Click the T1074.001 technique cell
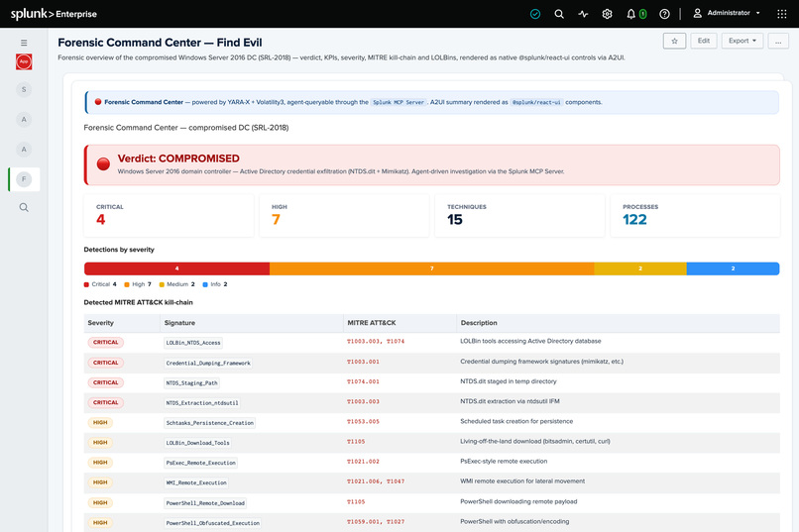 [x=363, y=381]
